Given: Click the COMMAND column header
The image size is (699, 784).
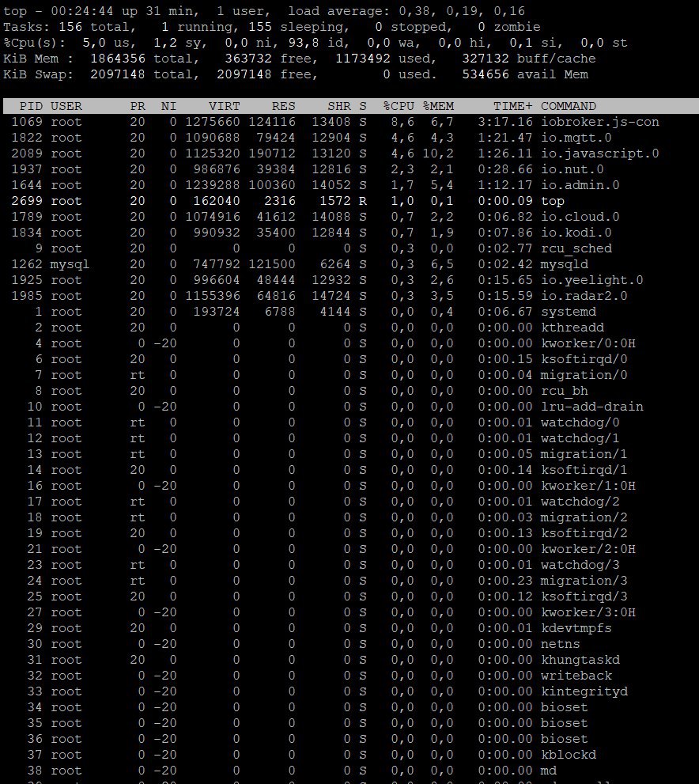Looking at the screenshot, I should pos(569,106).
